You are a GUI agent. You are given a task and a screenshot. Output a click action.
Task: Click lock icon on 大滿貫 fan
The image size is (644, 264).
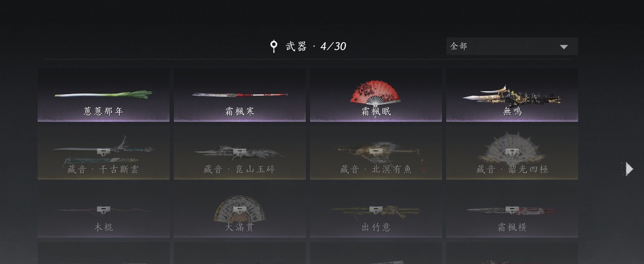240,210
